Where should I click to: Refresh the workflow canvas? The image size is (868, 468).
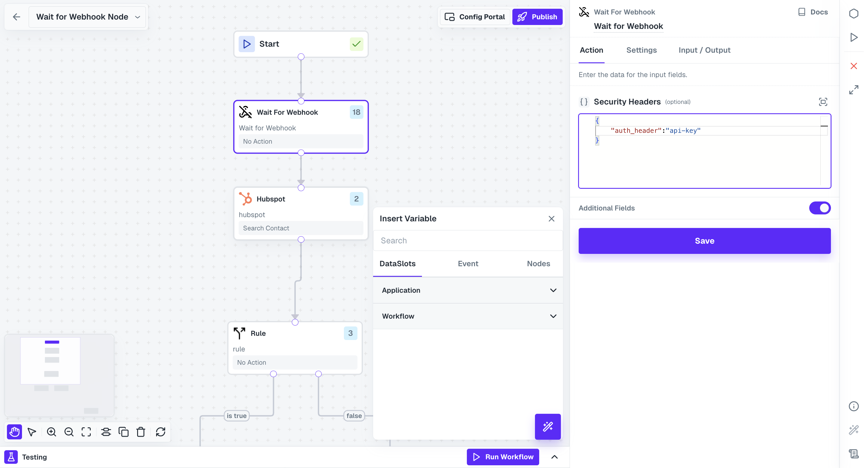pyautogui.click(x=160, y=432)
